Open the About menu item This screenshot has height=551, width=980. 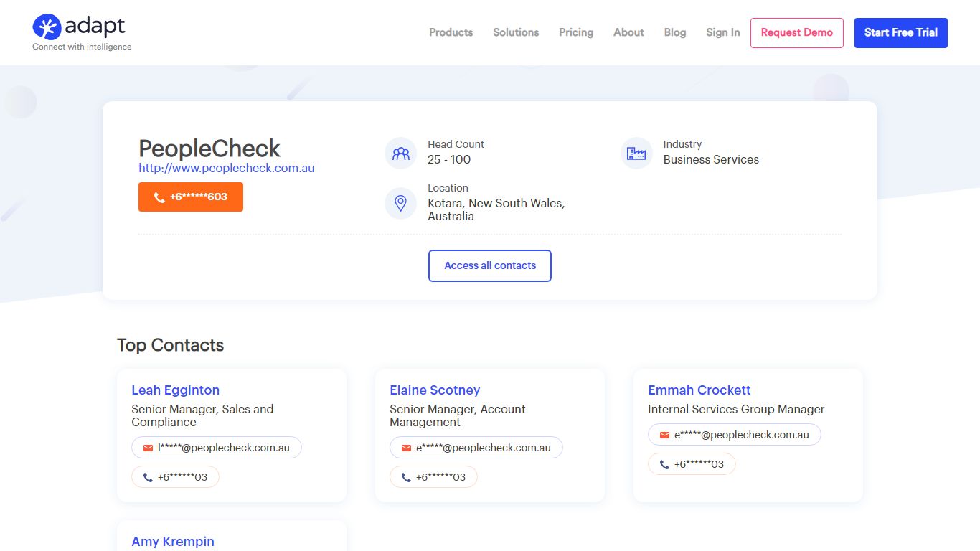(x=628, y=32)
